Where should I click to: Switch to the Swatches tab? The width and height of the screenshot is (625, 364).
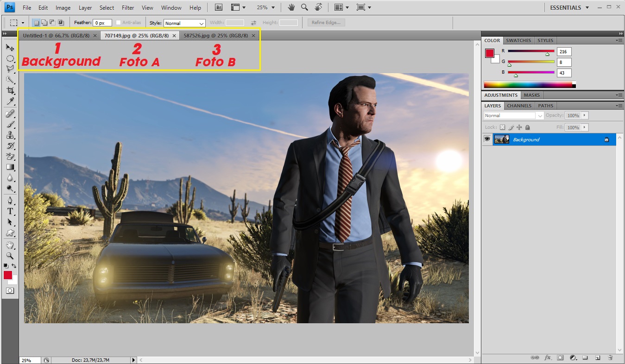coord(518,40)
